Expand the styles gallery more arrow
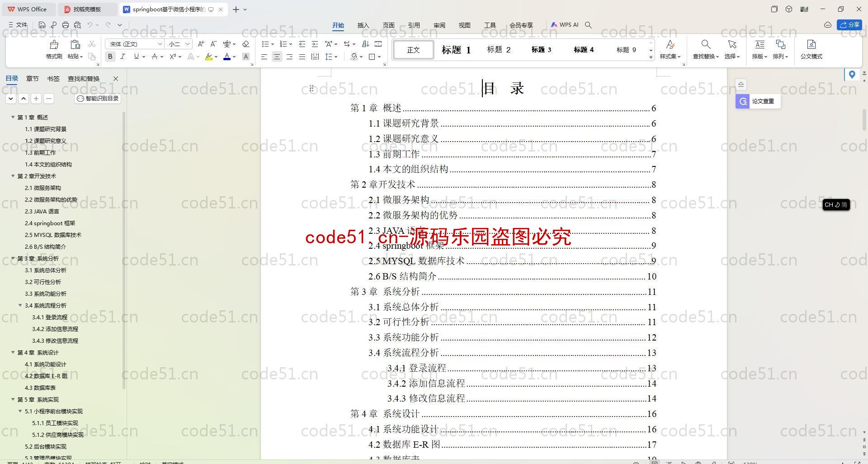The image size is (868, 464). click(x=651, y=57)
